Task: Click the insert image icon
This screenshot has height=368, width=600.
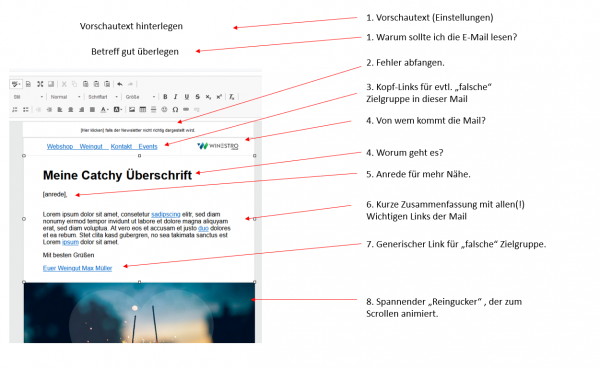Action: coord(132,109)
